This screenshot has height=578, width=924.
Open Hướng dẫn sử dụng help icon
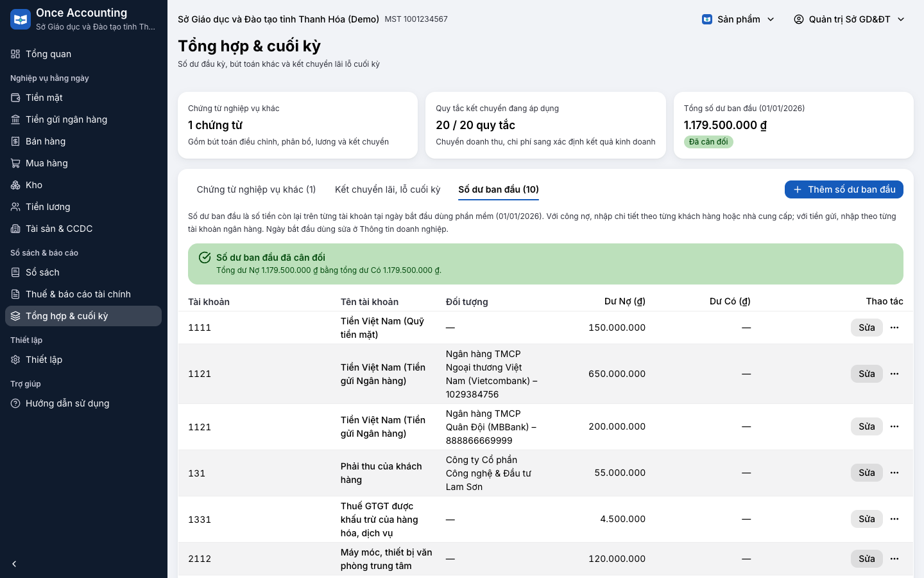[x=15, y=403]
